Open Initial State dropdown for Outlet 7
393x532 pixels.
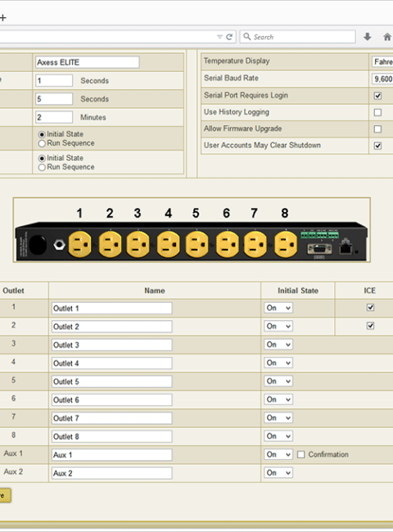point(278,417)
